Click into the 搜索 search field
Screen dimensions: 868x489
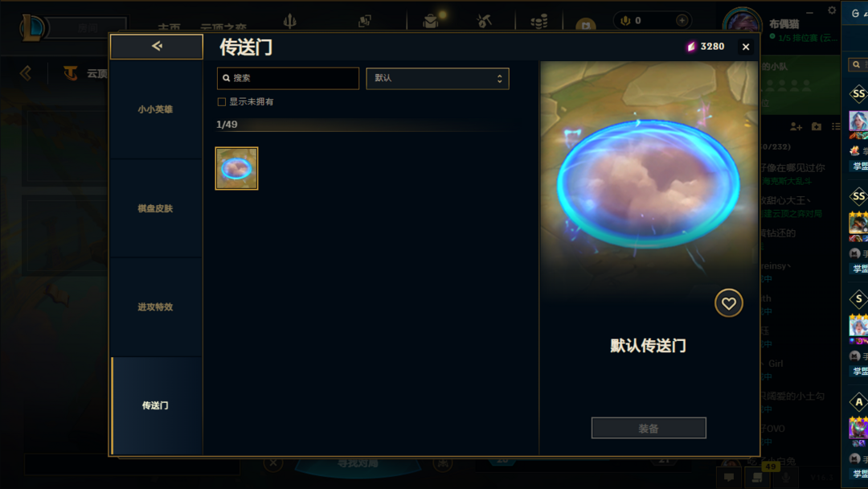288,78
